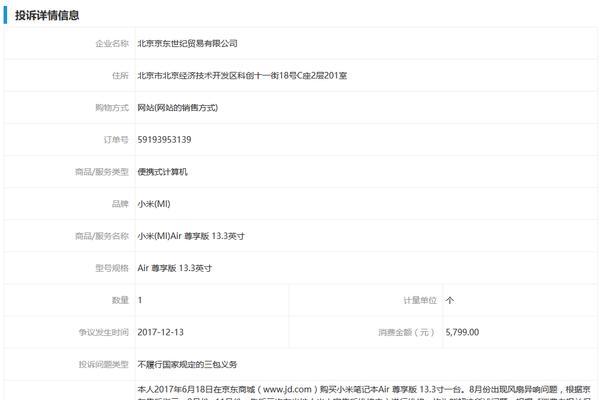Select the address containing 科创十一街18号

pos(242,75)
